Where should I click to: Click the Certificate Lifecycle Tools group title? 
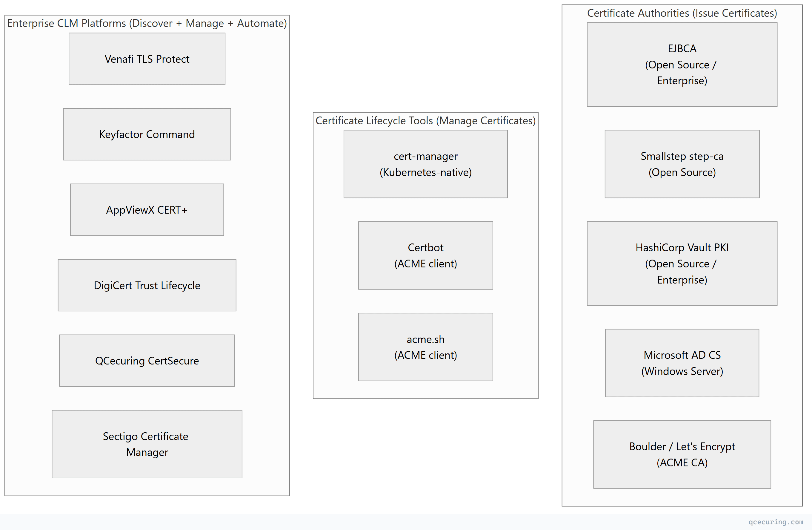pyautogui.click(x=425, y=120)
